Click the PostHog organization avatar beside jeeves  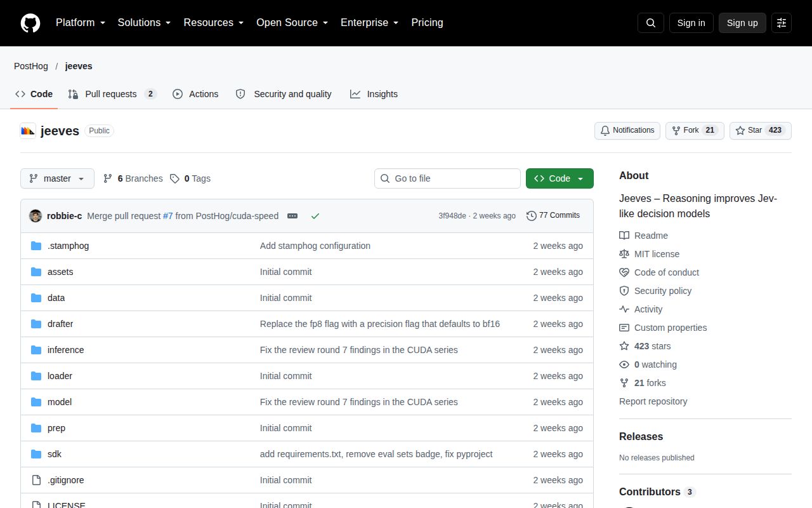pos(28,131)
